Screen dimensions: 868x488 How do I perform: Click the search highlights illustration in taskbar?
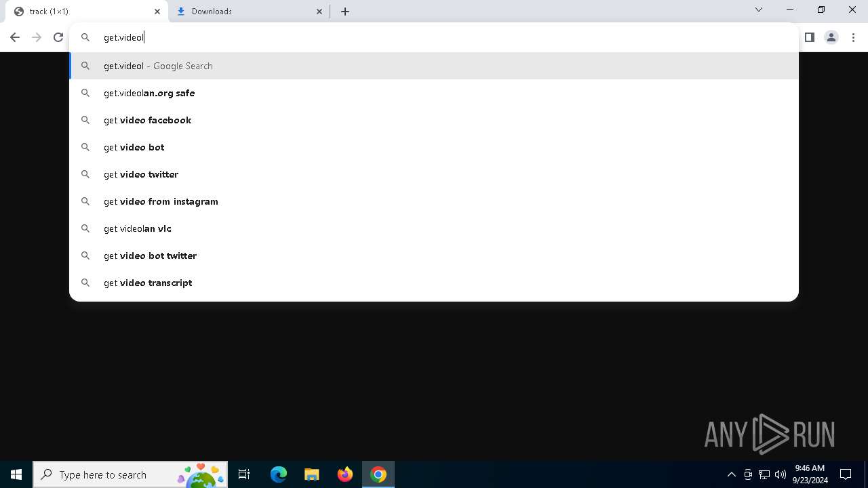point(201,475)
